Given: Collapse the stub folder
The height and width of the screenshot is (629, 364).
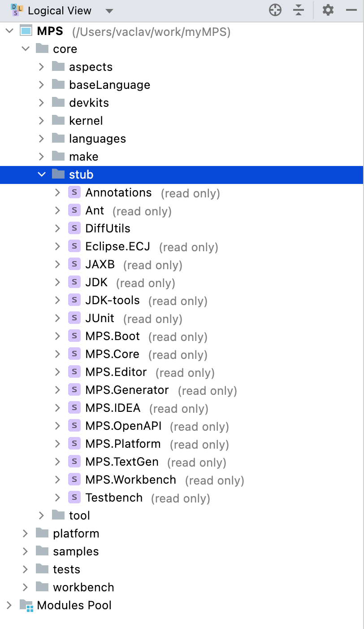Looking at the screenshot, I should (42, 174).
